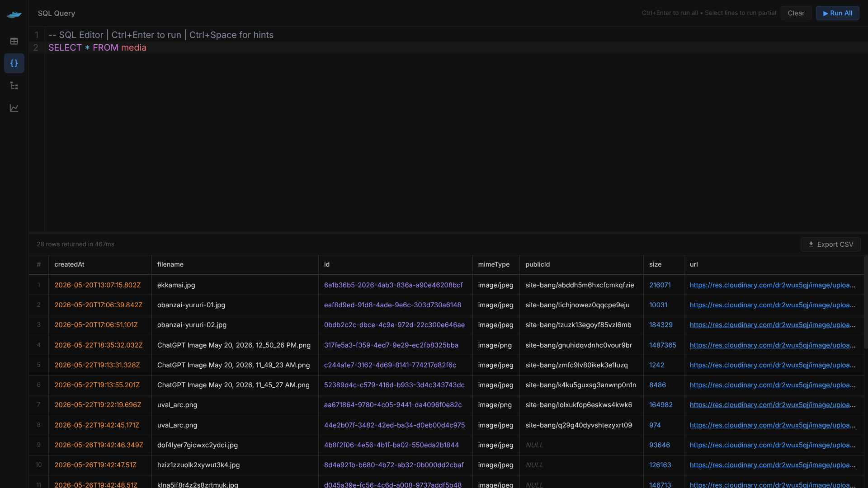
Task: Click publicId site-bang/abddh5m6hxcfcmkqfzie
Action: click(x=580, y=285)
